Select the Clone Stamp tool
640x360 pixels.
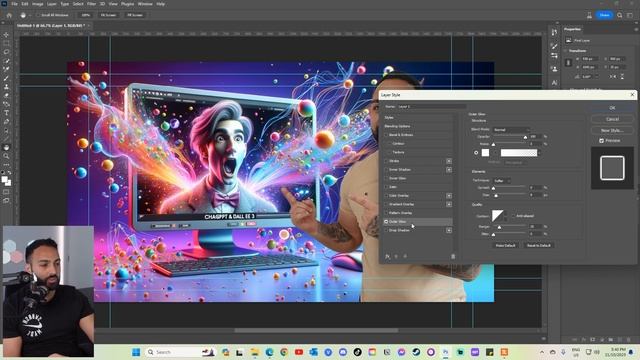pos(6,87)
